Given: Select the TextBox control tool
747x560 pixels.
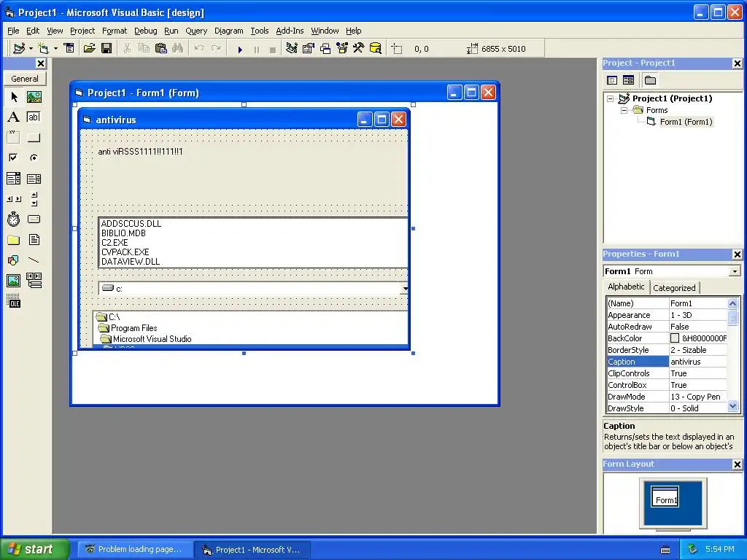Looking at the screenshot, I should pyautogui.click(x=34, y=117).
